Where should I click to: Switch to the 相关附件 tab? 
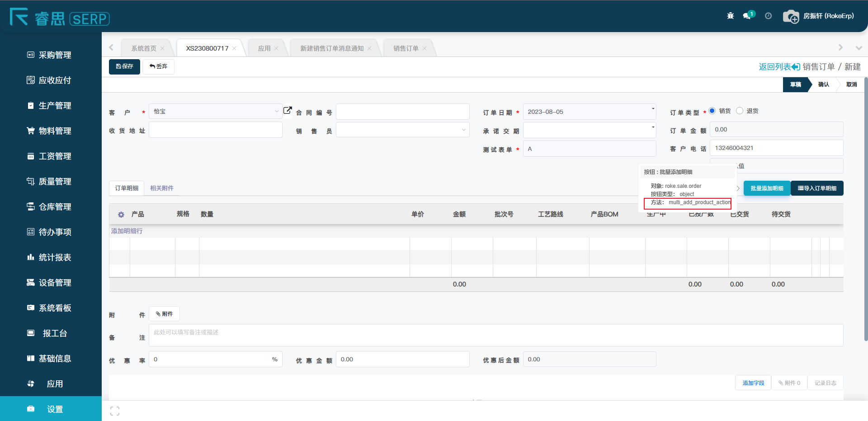(x=162, y=188)
